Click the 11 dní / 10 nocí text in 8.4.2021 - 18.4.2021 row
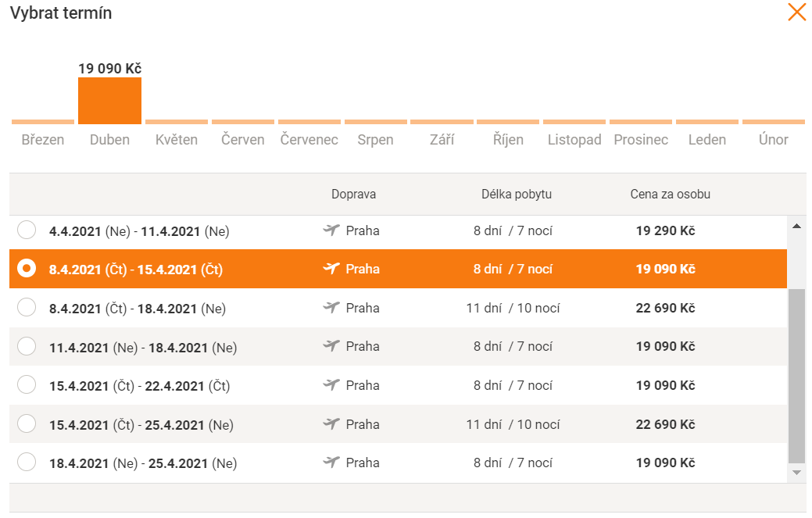The height and width of the screenshot is (518, 812). click(x=513, y=309)
